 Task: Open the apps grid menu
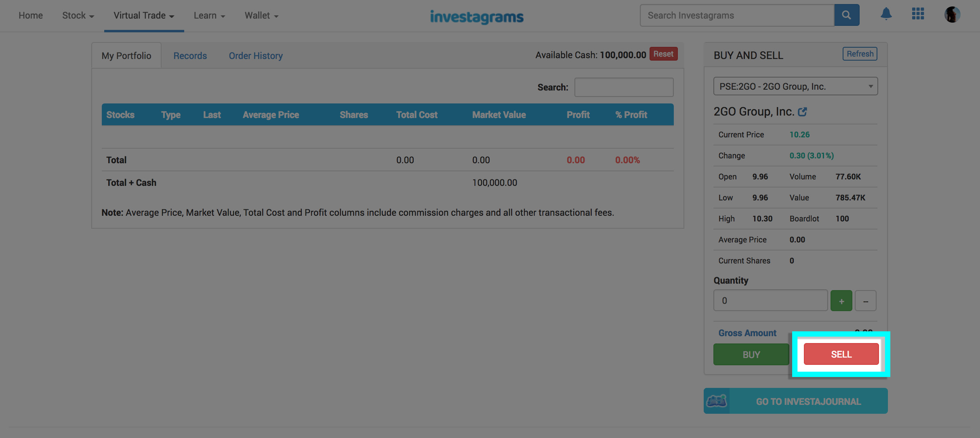[918, 14]
